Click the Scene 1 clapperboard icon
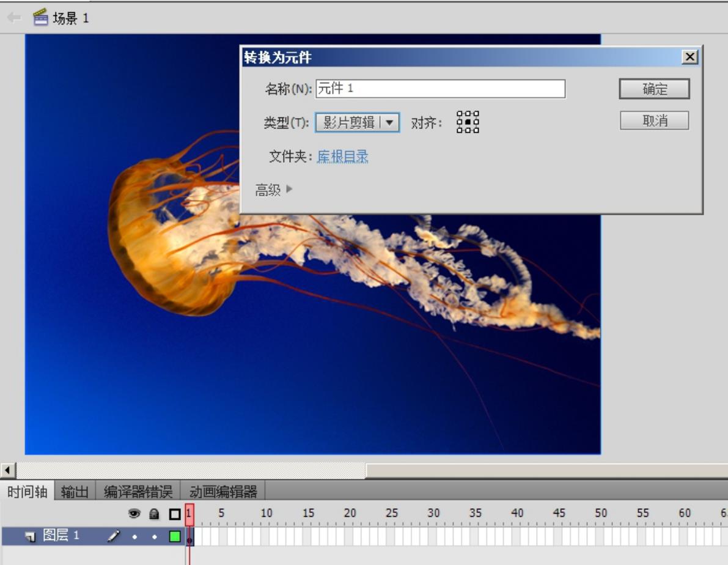This screenshot has width=728, height=565. point(40,17)
